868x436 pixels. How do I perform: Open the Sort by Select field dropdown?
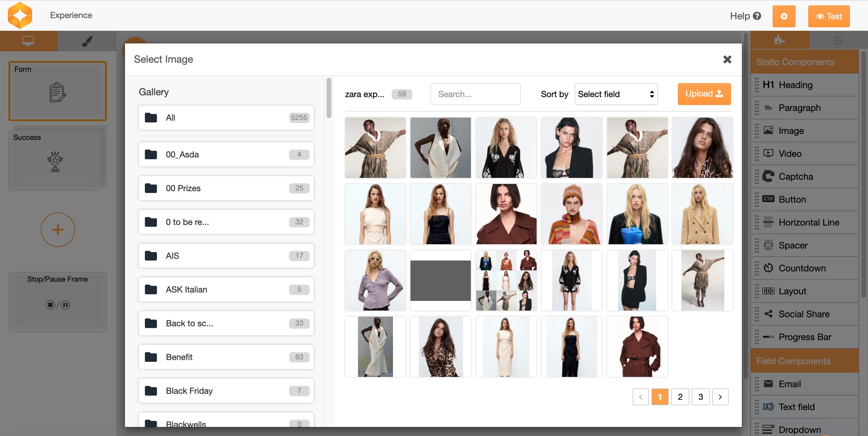pyautogui.click(x=616, y=94)
